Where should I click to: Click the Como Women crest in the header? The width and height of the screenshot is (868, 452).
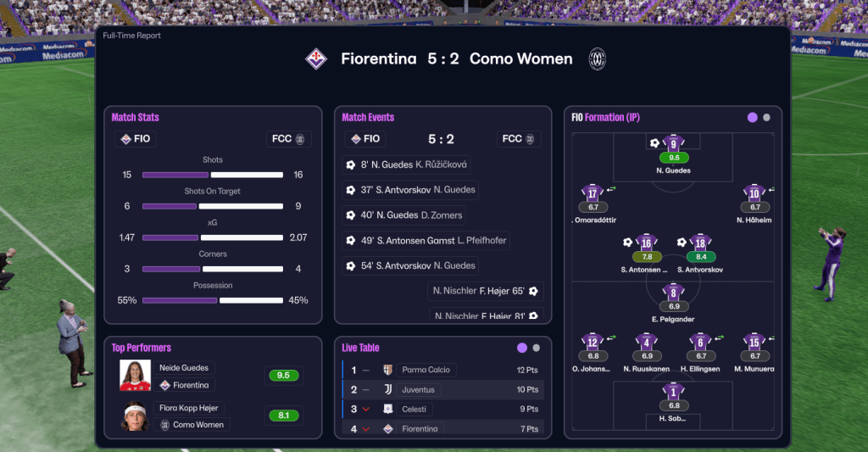pyautogui.click(x=598, y=59)
